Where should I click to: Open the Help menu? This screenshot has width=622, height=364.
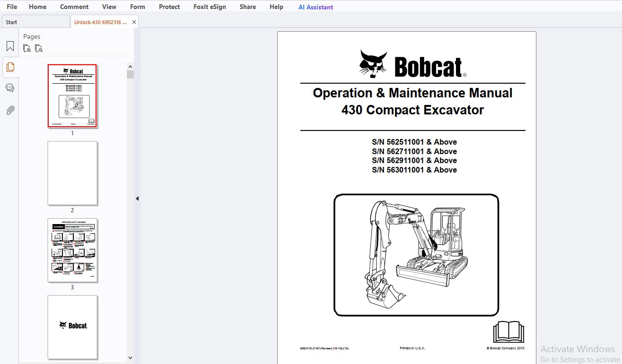pos(276,7)
